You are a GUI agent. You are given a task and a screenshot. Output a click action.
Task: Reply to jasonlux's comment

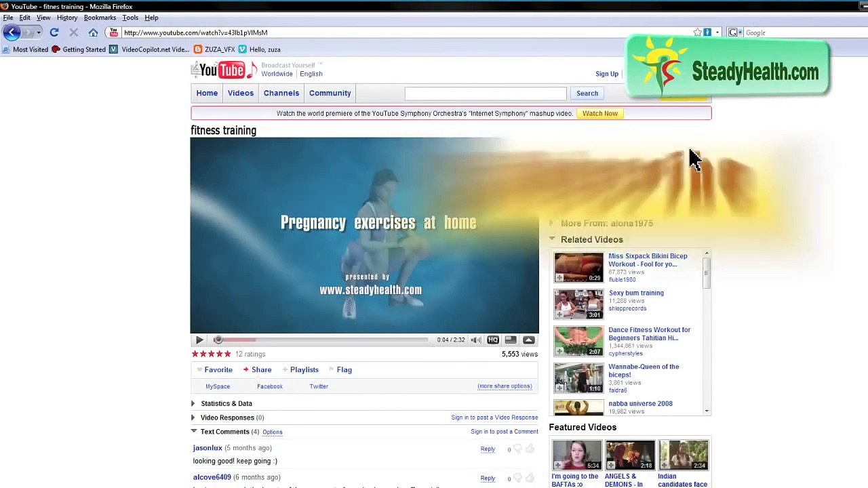tap(488, 449)
